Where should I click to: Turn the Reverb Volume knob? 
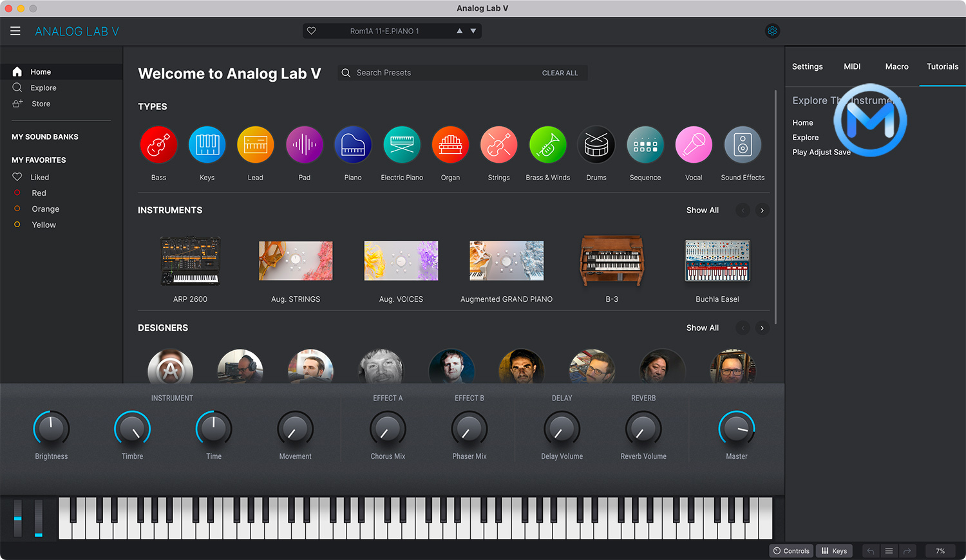(x=643, y=428)
